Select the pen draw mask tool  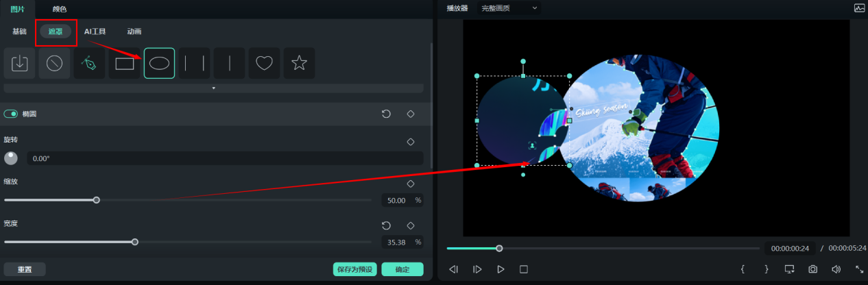click(90, 63)
